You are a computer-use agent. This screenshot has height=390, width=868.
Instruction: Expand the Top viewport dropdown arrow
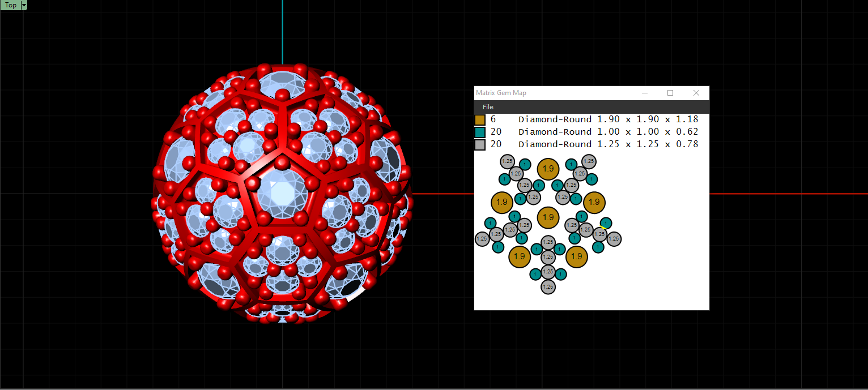(x=24, y=5)
